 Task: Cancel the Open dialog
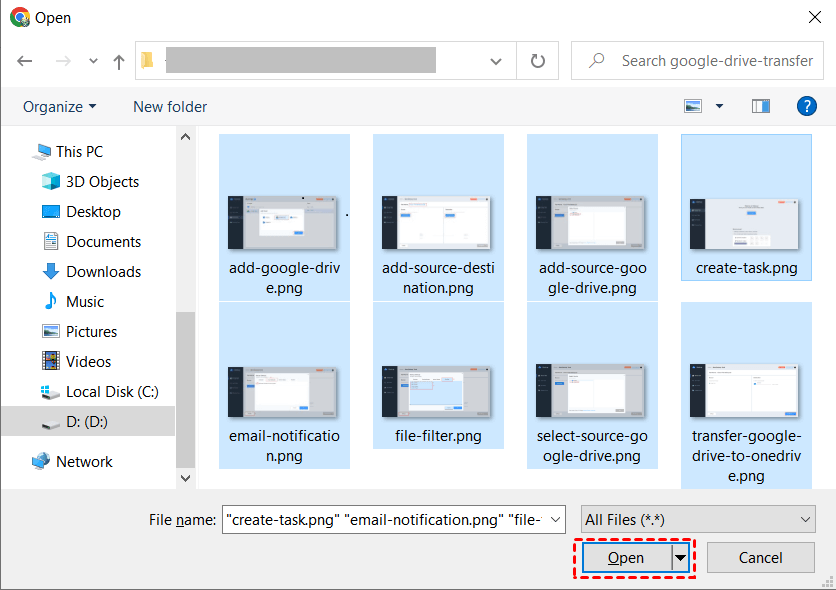761,557
